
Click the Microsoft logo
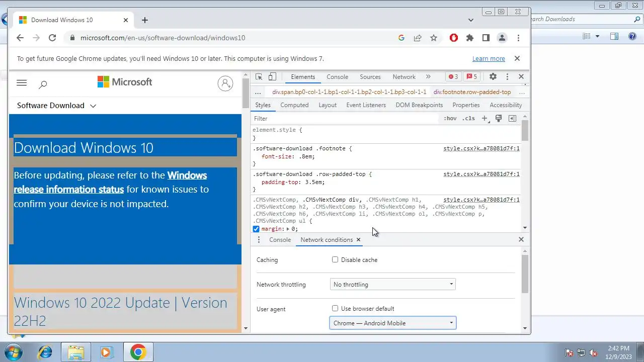(x=125, y=82)
